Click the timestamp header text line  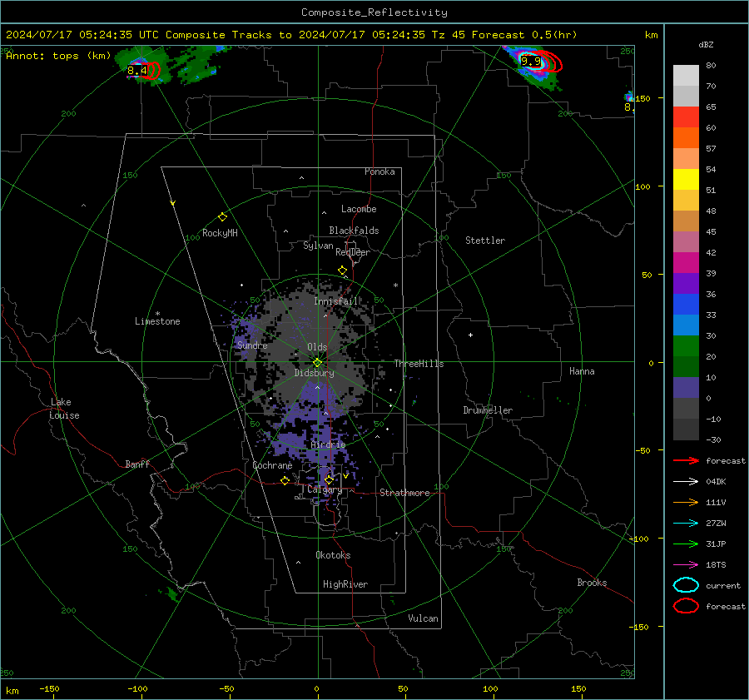coord(291,35)
